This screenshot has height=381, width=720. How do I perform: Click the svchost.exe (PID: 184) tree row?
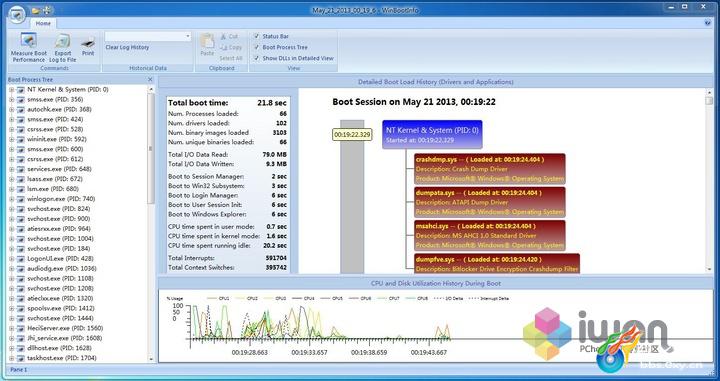pyautogui.click(x=58, y=249)
